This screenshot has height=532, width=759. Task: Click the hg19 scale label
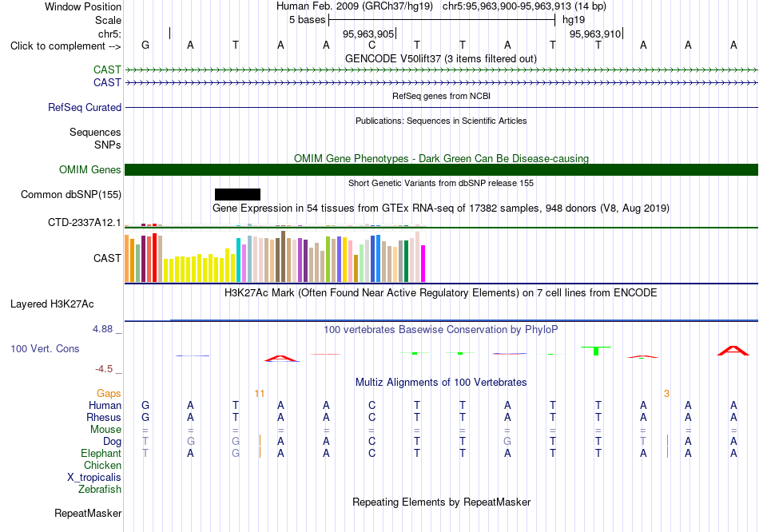pos(574,20)
